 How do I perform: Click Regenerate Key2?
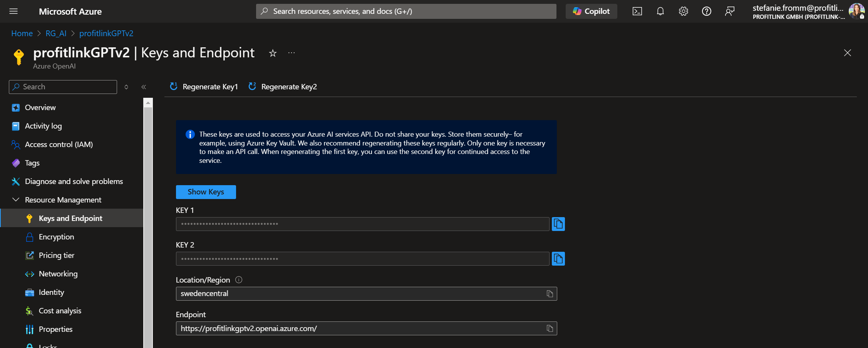(283, 87)
